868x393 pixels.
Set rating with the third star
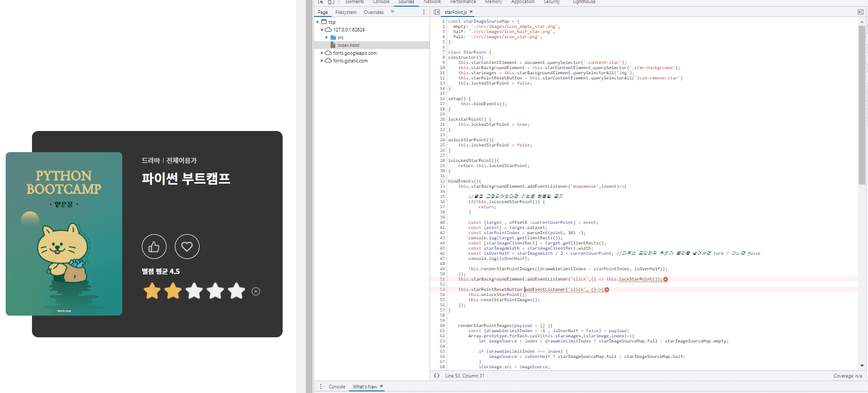(194, 291)
